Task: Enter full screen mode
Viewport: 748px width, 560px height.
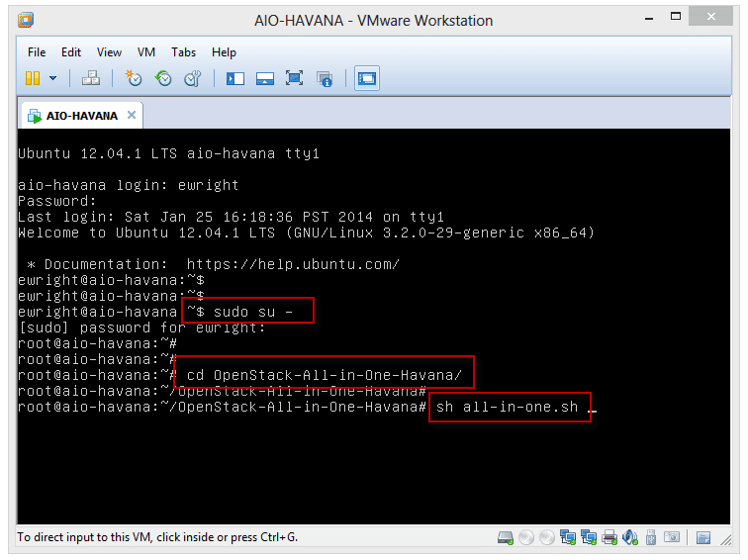Action: pos(294,78)
